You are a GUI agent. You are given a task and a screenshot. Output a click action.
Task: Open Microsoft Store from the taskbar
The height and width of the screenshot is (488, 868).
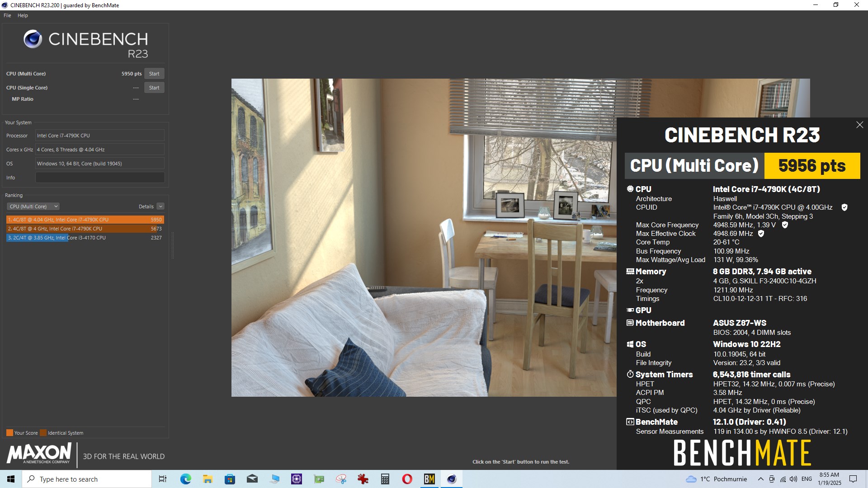pyautogui.click(x=230, y=479)
